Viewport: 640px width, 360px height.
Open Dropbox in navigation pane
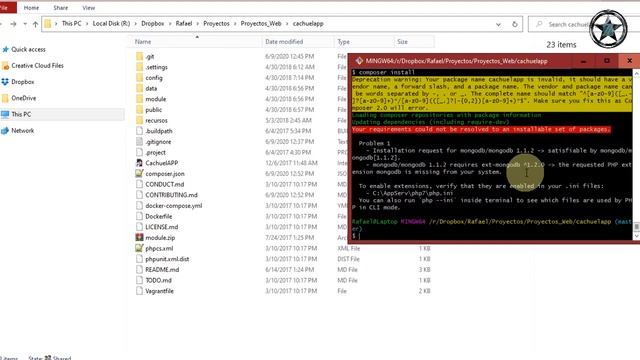(x=22, y=82)
